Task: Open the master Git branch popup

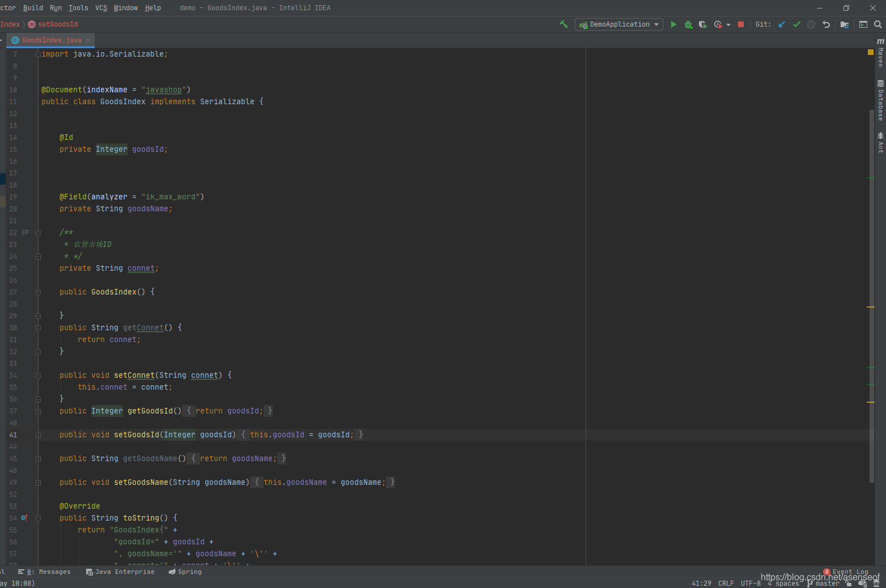Action: coord(823,583)
